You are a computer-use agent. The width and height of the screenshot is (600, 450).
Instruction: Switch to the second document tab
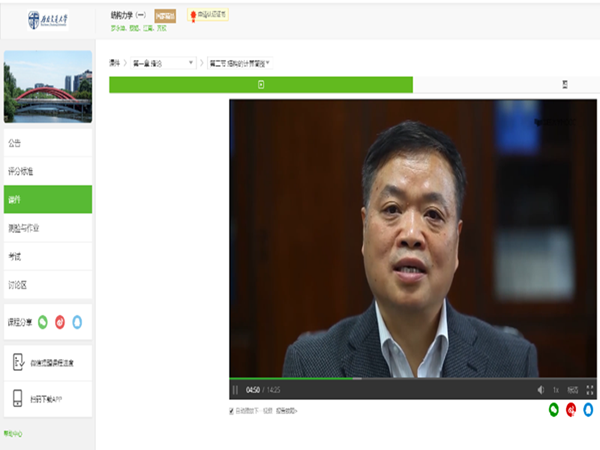click(505, 85)
